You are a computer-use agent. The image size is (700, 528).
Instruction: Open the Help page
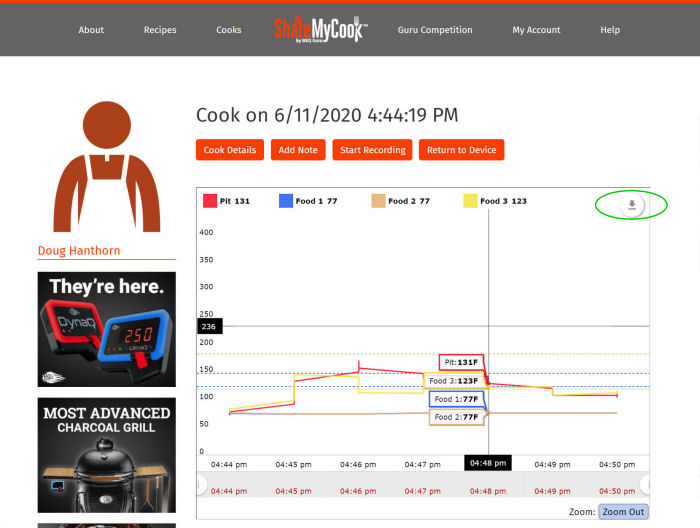pos(610,30)
